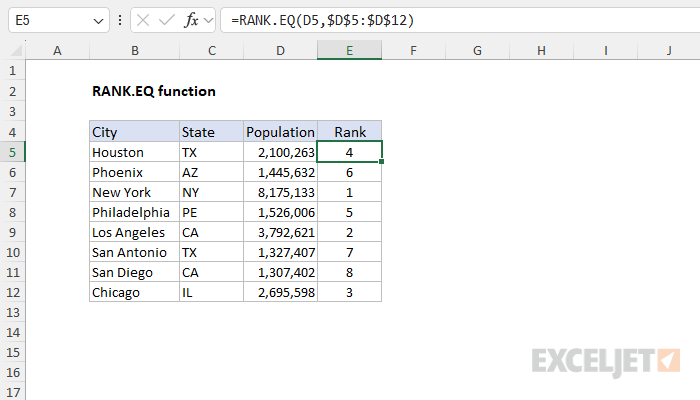This screenshot has width=700, height=400.
Task: Click the three-dot handle beside Name Box
Action: point(120,20)
